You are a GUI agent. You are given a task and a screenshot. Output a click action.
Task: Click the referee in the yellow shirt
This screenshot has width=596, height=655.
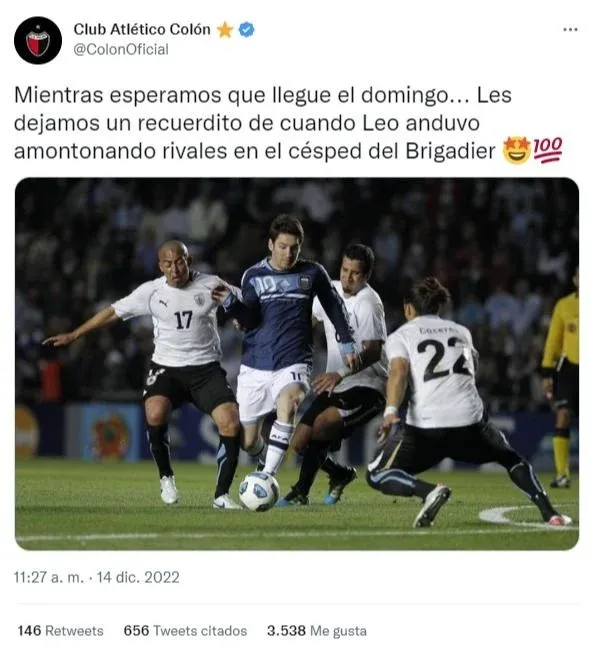point(562,378)
